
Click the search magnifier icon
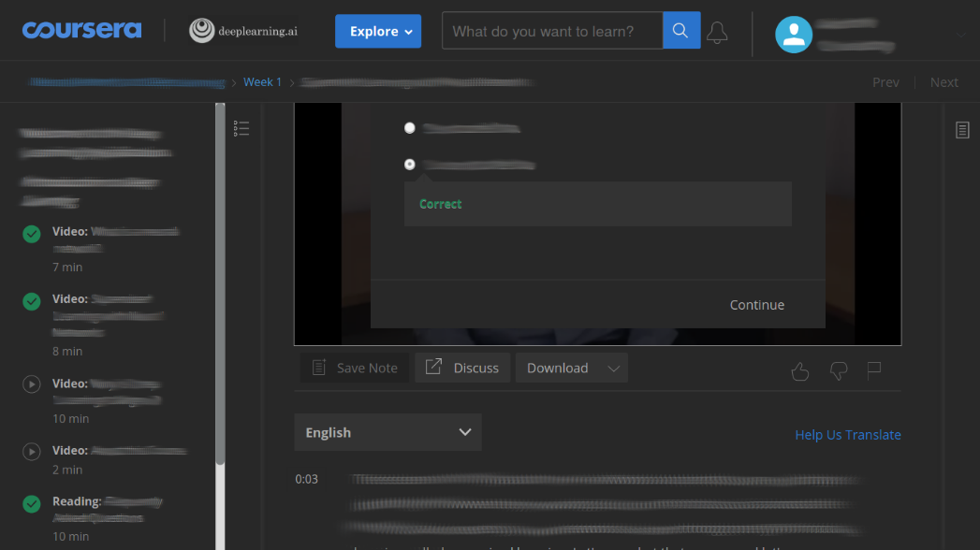coord(680,30)
